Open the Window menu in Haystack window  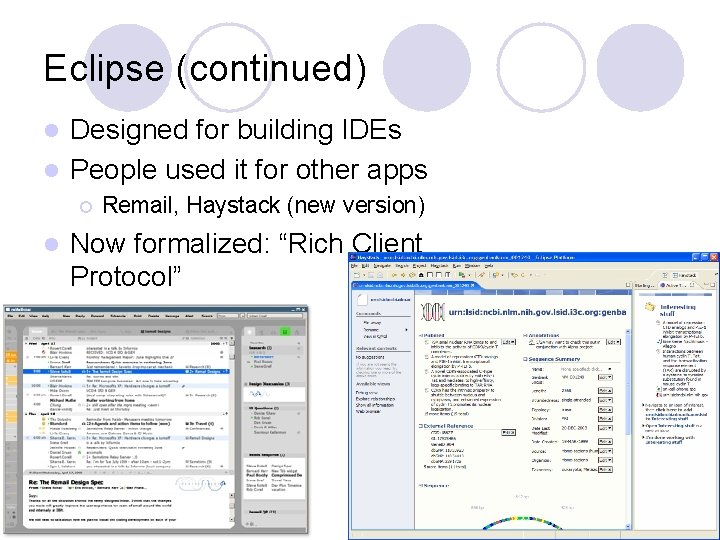tap(472, 265)
